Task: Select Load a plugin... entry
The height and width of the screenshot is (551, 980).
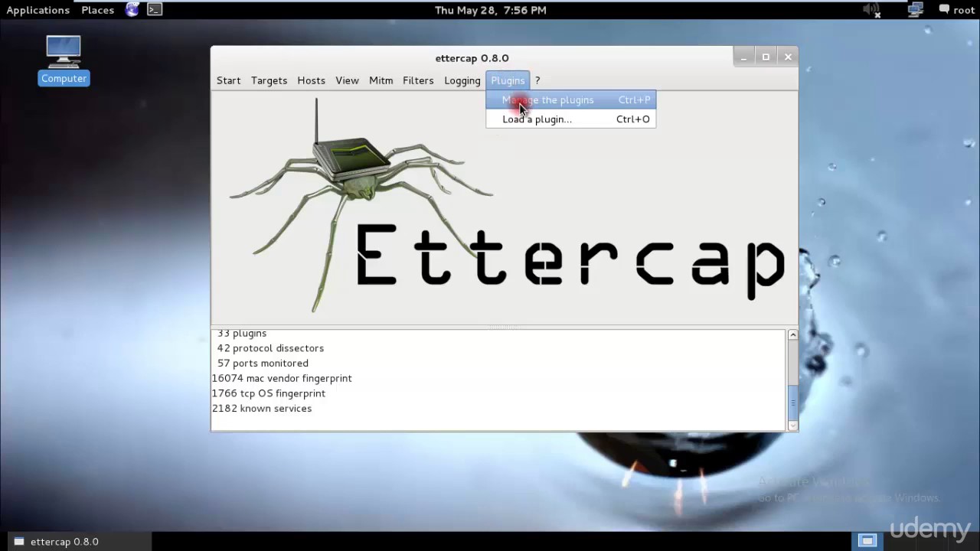Action: [570, 119]
